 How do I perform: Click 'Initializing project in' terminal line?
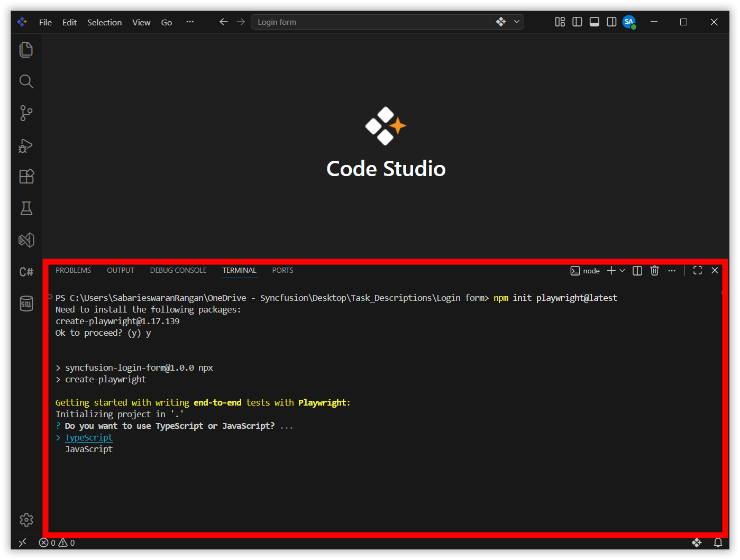[120, 414]
